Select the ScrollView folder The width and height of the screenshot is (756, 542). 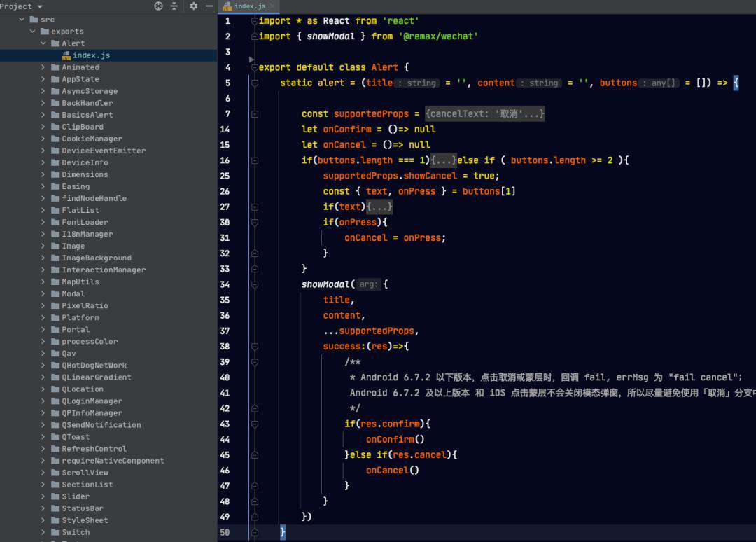pyautogui.click(x=85, y=473)
